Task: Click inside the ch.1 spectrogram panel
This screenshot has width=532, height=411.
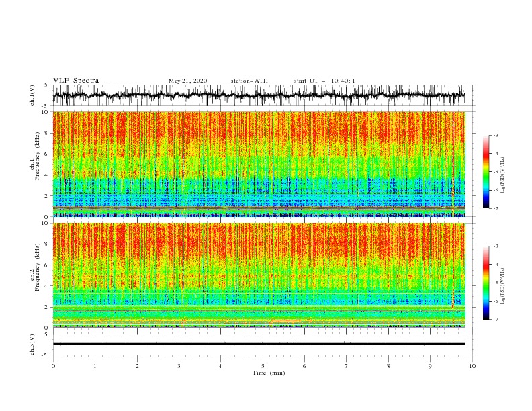Action: click(259, 164)
